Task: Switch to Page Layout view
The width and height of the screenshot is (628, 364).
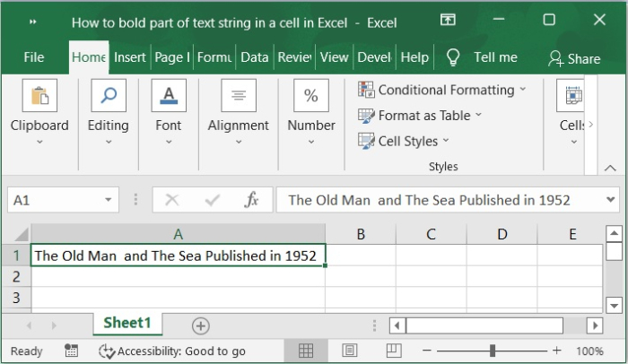Action: (350, 351)
